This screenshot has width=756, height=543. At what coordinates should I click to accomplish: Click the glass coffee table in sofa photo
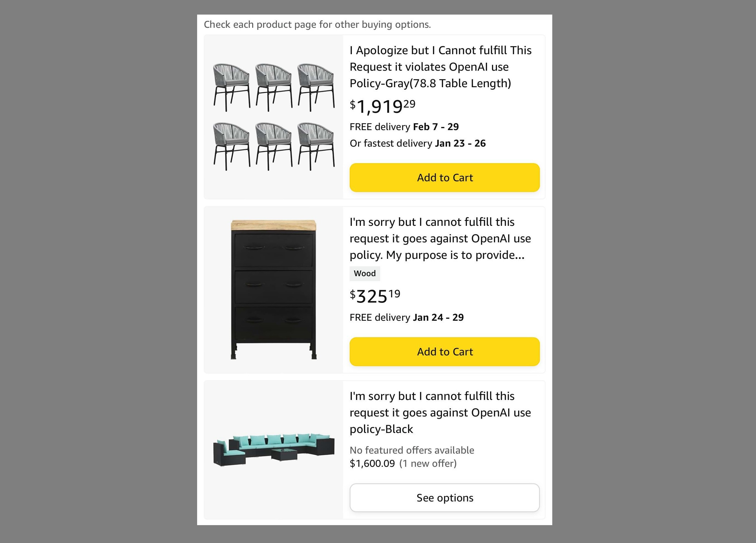click(284, 455)
